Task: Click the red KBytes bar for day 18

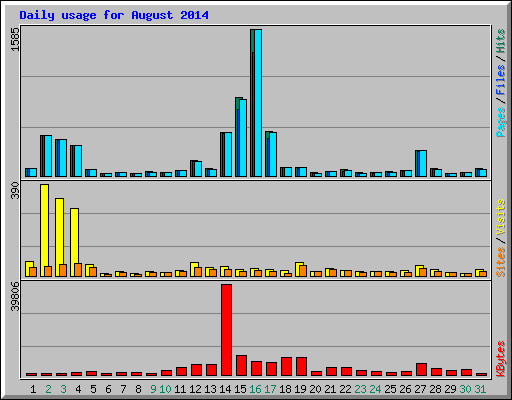Action: tap(286, 367)
